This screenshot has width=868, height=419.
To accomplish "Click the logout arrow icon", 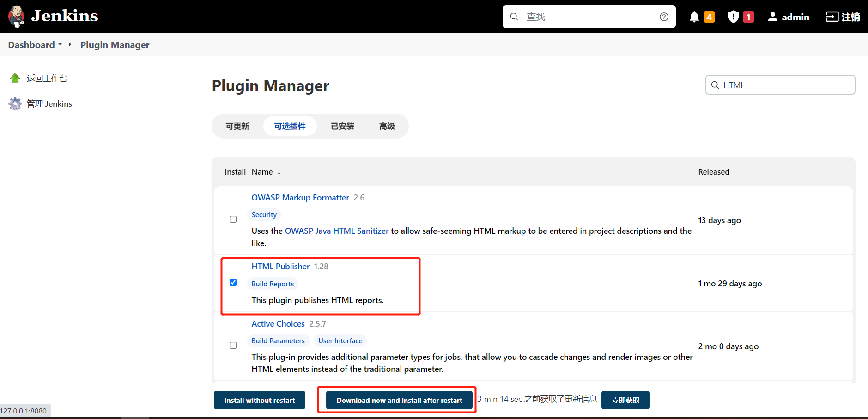I will tap(832, 17).
